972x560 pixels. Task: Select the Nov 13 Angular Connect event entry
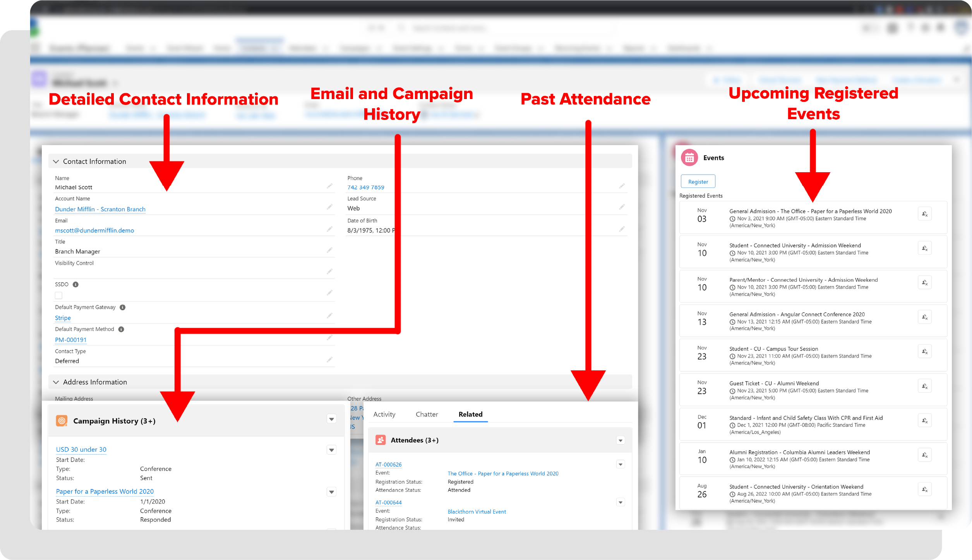click(813, 321)
